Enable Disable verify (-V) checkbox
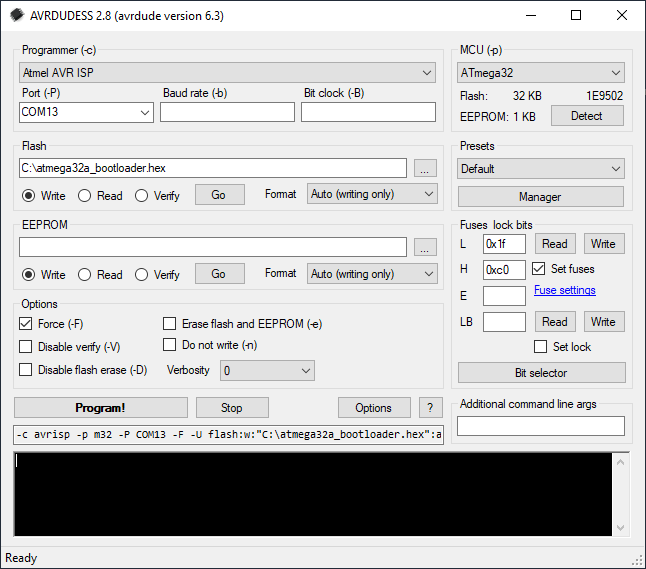Image resolution: width=646 pixels, height=569 pixels. pyautogui.click(x=26, y=347)
